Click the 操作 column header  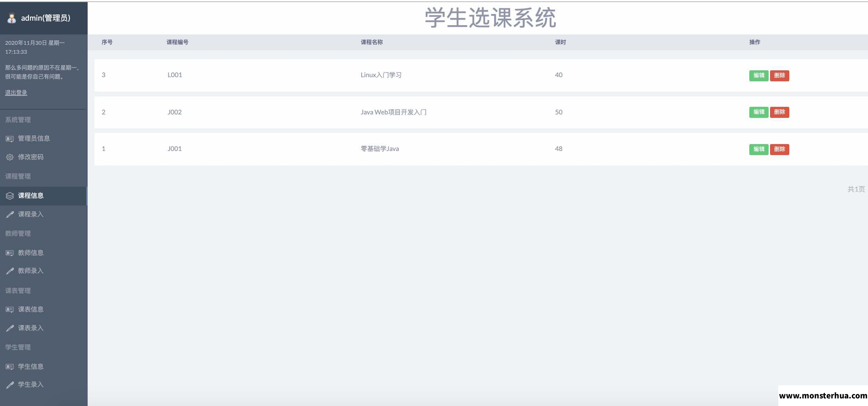click(x=754, y=42)
